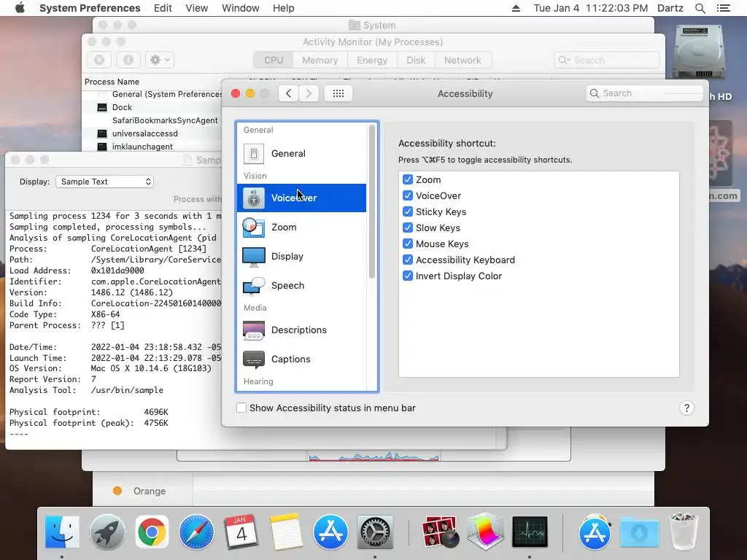Go forward in System Preferences
The width and height of the screenshot is (747, 560).
point(309,93)
